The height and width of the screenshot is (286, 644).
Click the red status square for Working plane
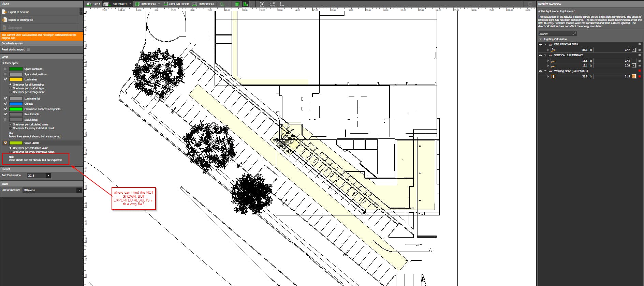pyautogui.click(x=640, y=71)
